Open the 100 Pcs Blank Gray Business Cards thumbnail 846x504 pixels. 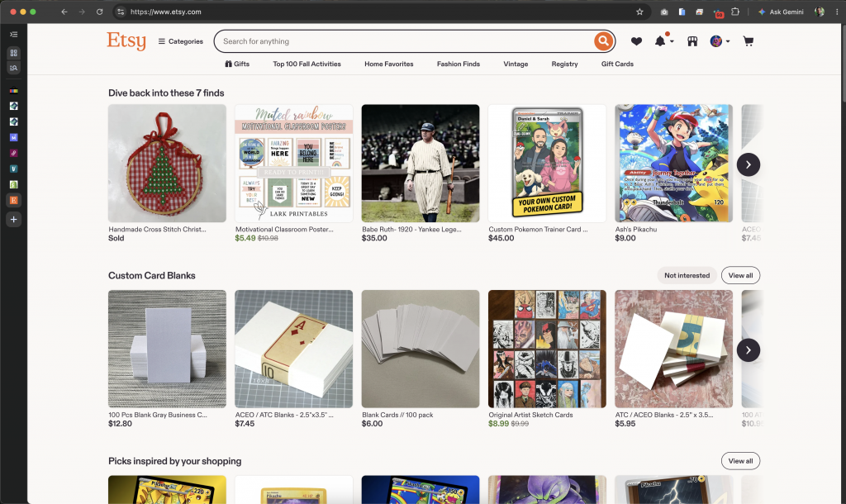click(167, 349)
